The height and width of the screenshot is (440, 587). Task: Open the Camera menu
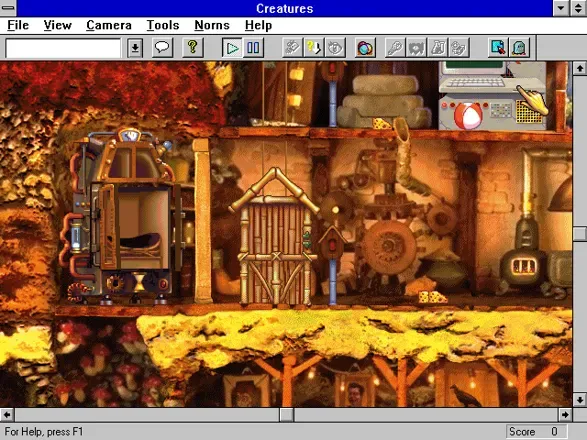click(109, 25)
